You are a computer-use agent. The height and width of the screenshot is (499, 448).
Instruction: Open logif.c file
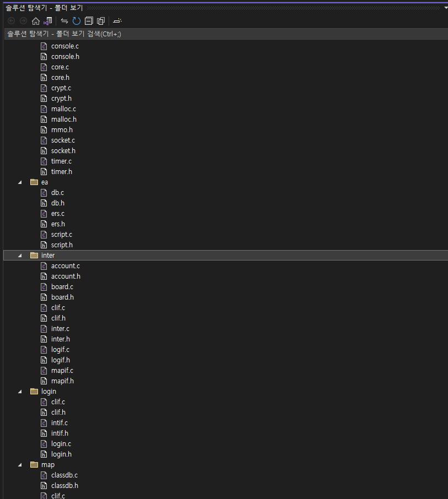click(60, 350)
